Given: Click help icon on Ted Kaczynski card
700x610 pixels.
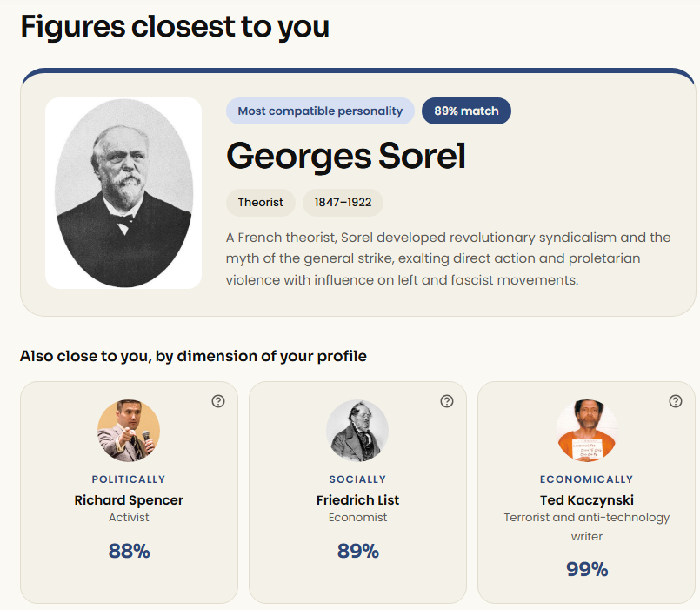Looking at the screenshot, I should coord(676,401).
